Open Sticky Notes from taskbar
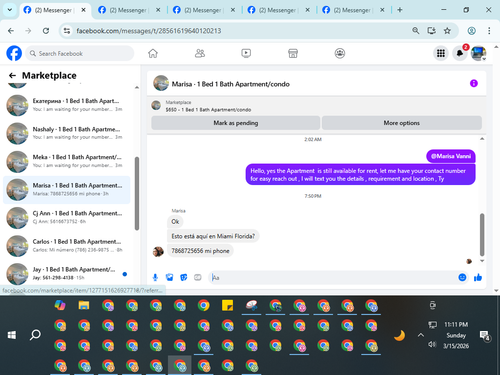 (228, 305)
